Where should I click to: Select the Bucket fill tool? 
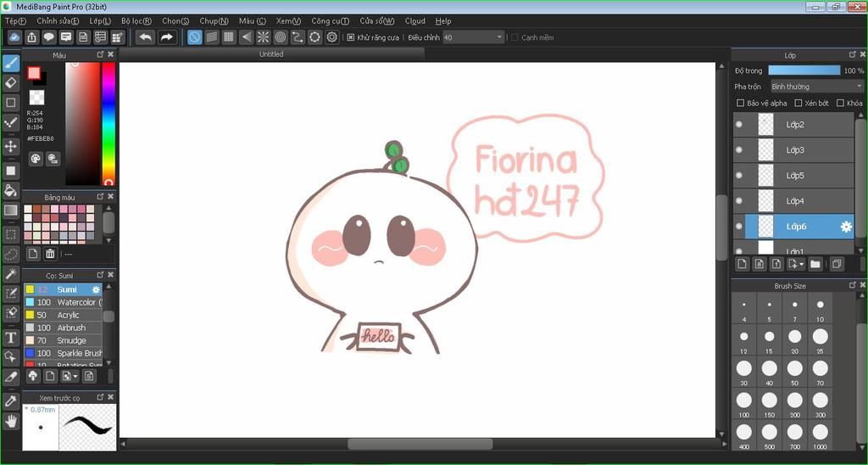point(11,190)
